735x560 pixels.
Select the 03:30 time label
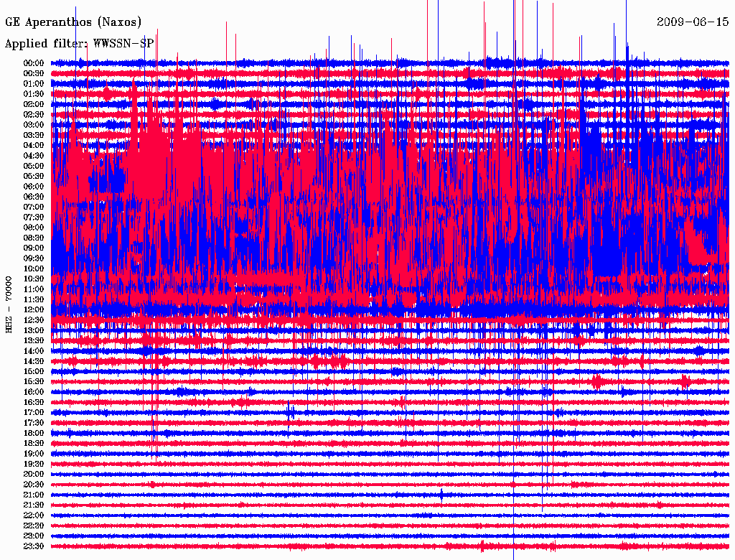coord(34,136)
